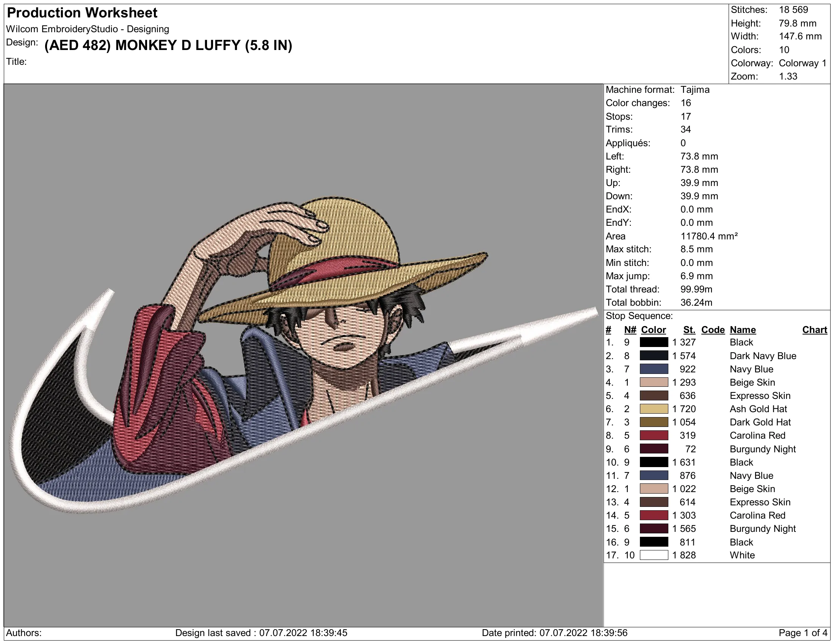The height and width of the screenshot is (644, 834).
Task: Click the white swatch in stop 17
Action: click(x=654, y=555)
